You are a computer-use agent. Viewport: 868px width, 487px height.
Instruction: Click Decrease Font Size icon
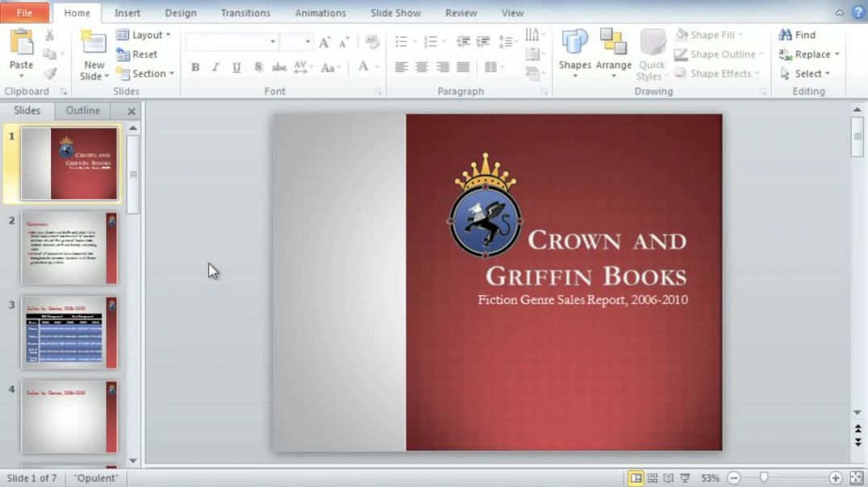pos(344,42)
